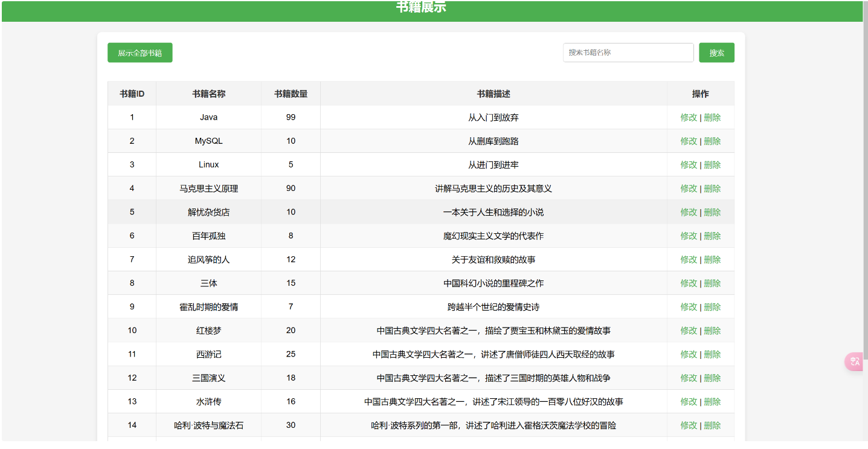This screenshot has height=449, width=868.
Task: Click 删除 for 西游记
Action: [x=712, y=354]
